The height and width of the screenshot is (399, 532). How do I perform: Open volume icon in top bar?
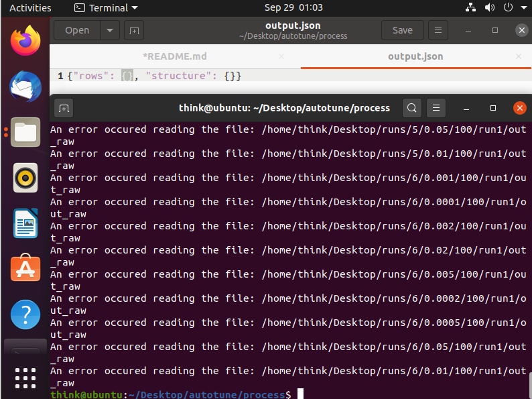point(489,7)
